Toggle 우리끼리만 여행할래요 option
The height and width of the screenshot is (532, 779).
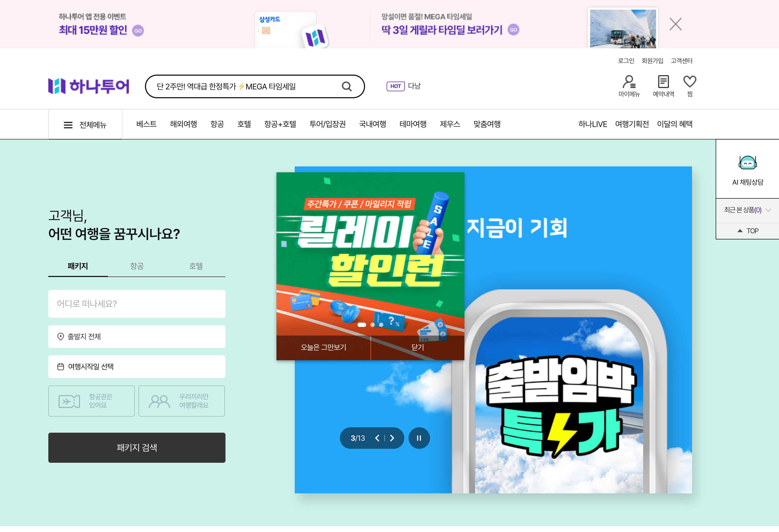[x=182, y=401]
